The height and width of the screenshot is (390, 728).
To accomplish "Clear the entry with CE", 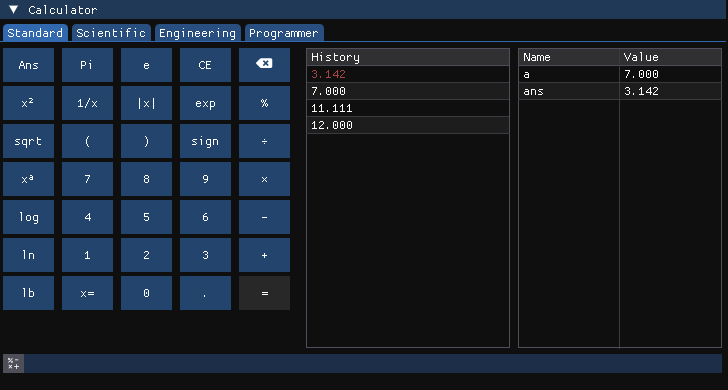I will click(x=205, y=65).
